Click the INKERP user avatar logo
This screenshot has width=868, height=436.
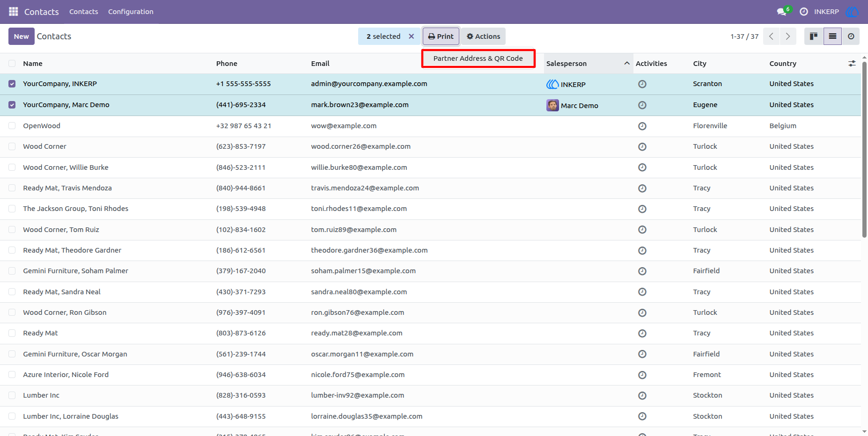852,12
